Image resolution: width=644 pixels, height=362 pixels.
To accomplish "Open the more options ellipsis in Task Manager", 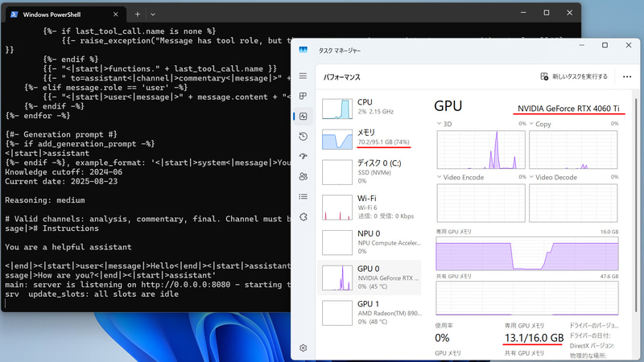I will point(627,76).
